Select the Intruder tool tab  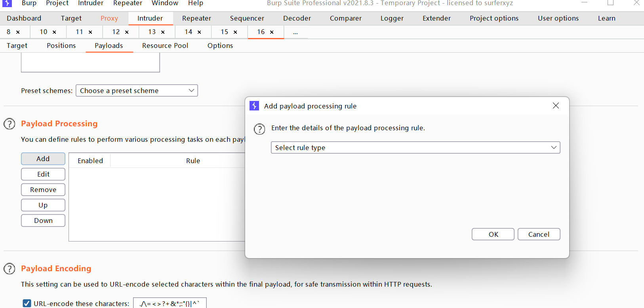tap(150, 18)
